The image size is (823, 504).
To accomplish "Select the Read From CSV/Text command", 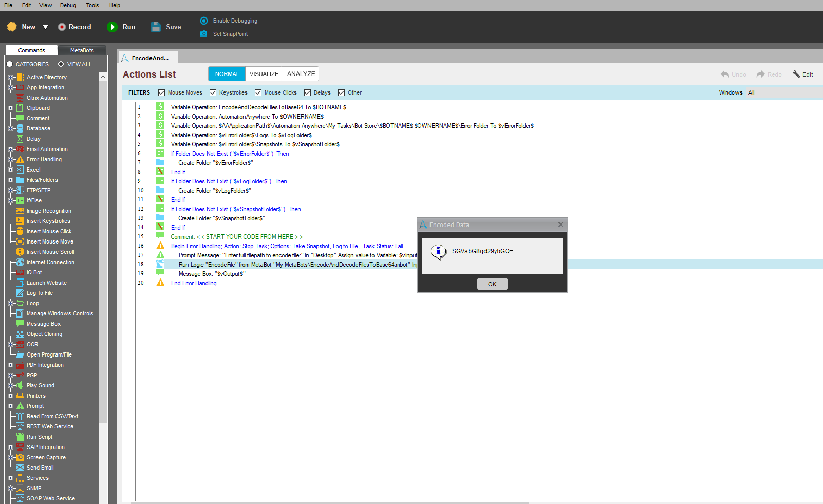I will (52, 416).
